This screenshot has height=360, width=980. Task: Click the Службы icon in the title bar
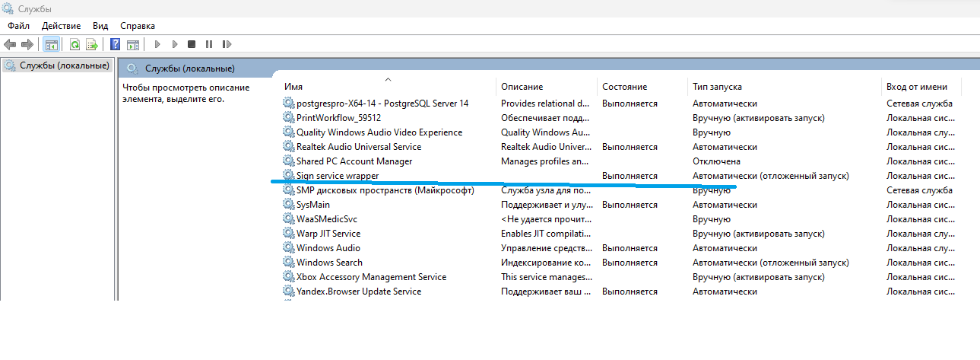(x=8, y=8)
